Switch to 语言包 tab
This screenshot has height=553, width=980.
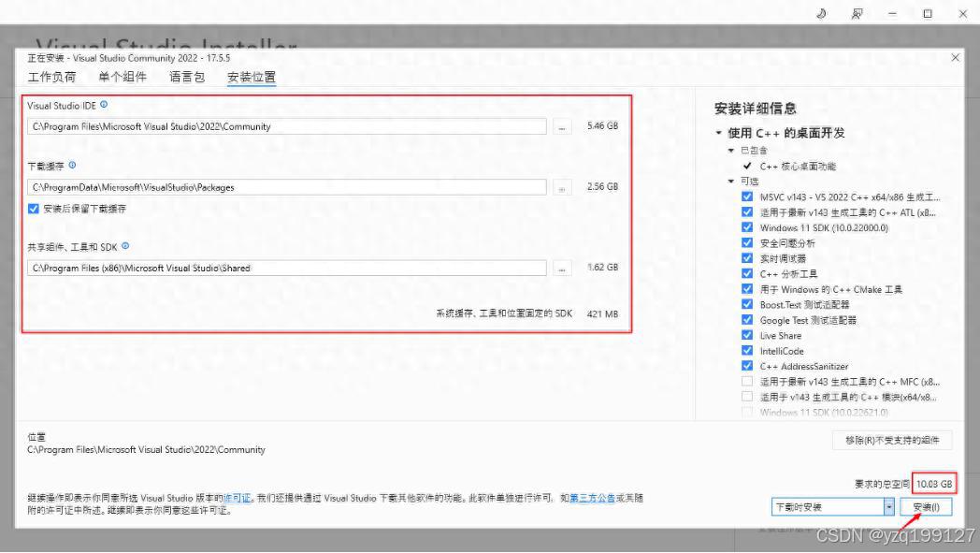point(187,77)
